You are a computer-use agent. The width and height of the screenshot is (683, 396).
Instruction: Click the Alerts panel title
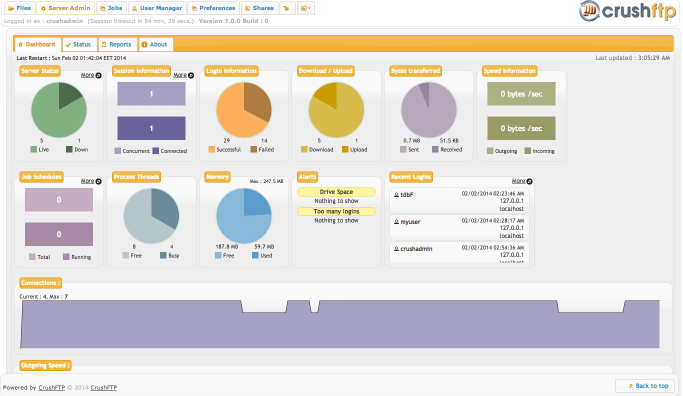[x=307, y=176]
